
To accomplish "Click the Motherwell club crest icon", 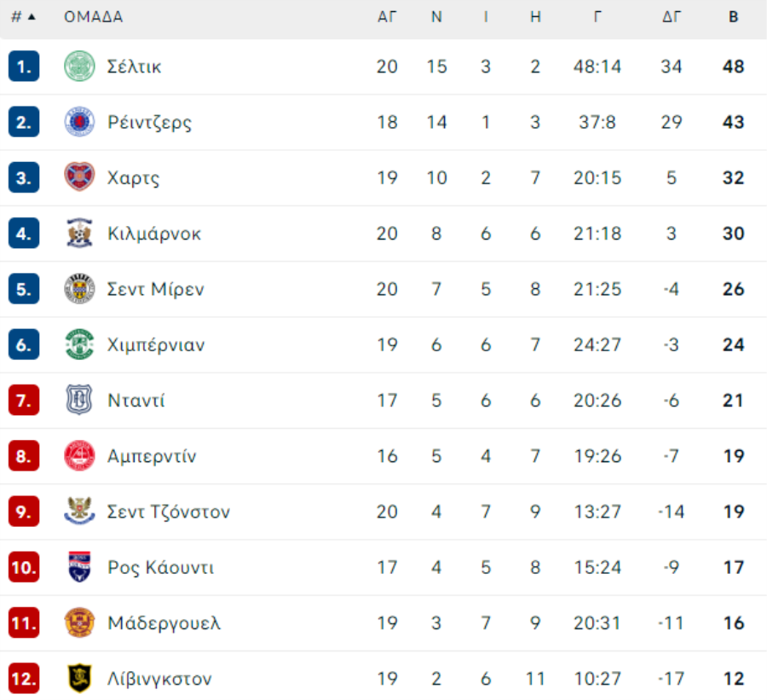I will click(x=79, y=623).
